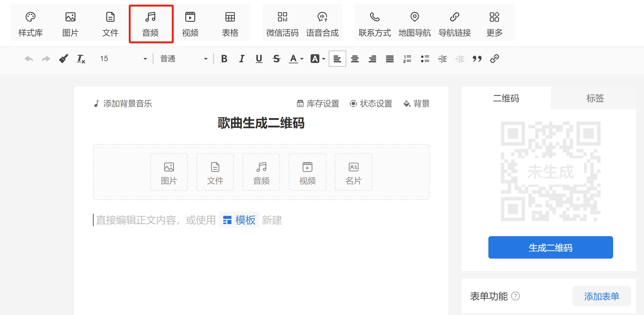Toggle italic formatting

point(241,59)
